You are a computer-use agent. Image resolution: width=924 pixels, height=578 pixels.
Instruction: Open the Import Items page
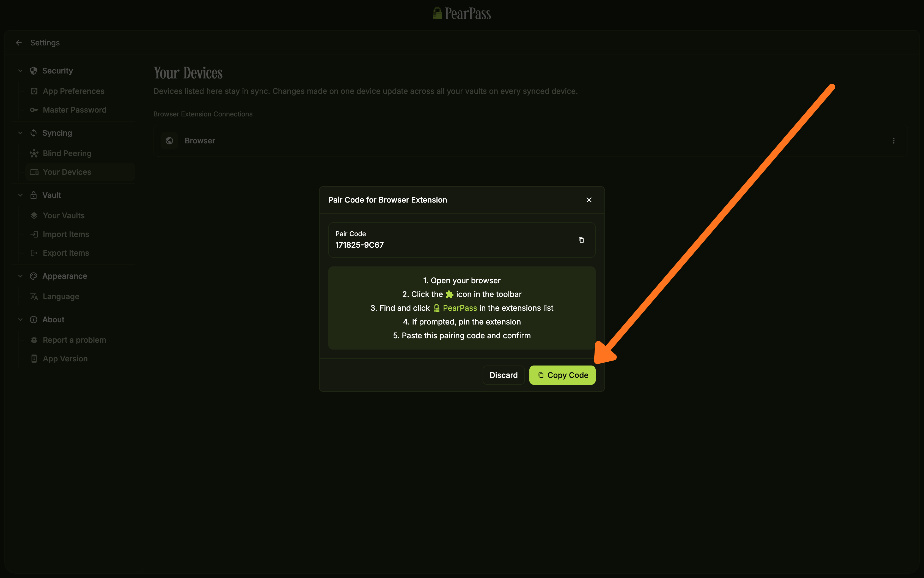(x=80, y=234)
